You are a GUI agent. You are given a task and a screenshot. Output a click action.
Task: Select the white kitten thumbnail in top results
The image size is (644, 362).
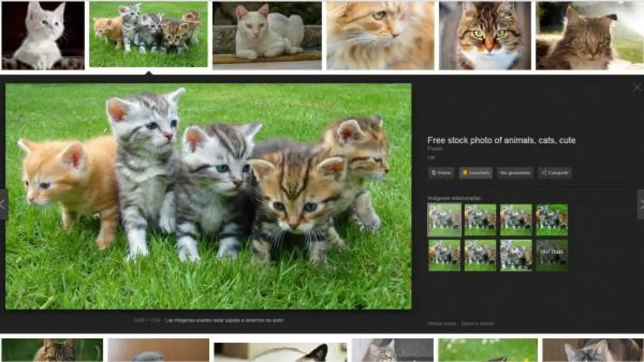tap(43, 35)
